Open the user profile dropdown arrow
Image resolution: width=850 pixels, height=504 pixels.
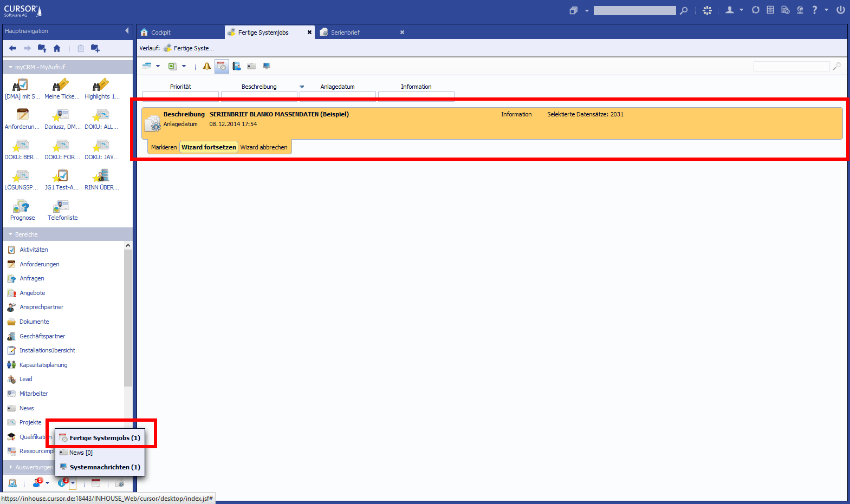click(x=741, y=10)
